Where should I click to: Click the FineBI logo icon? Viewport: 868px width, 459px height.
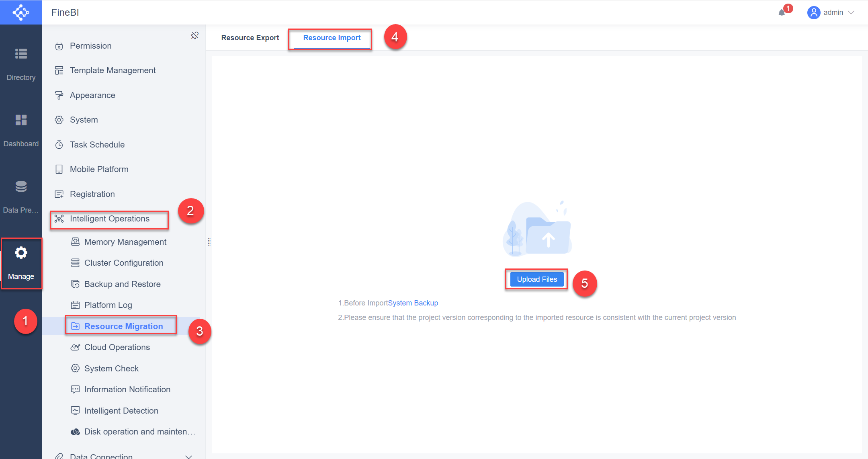(x=21, y=12)
